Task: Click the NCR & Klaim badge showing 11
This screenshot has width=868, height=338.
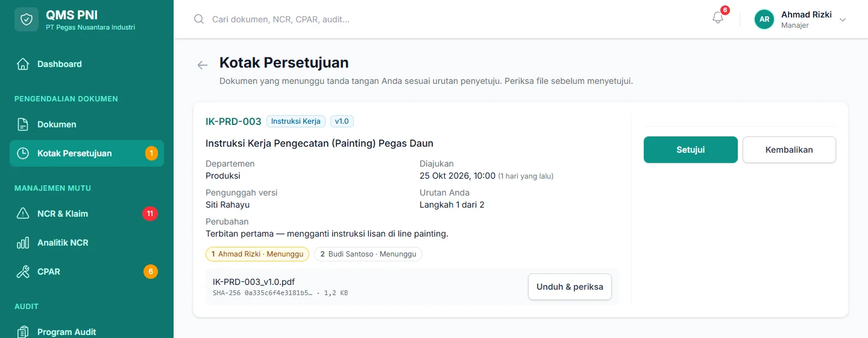Action: (150, 214)
